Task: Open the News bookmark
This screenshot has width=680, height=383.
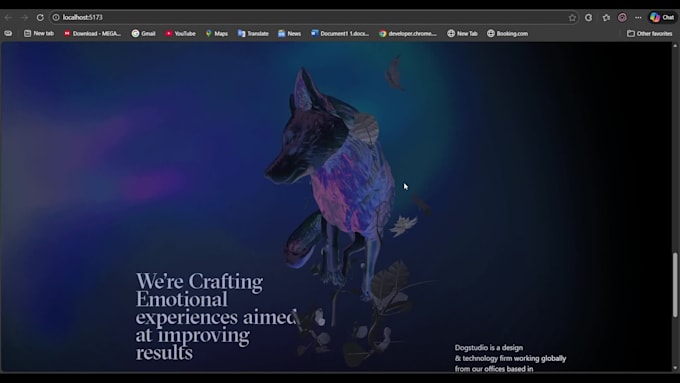Action: [289, 33]
